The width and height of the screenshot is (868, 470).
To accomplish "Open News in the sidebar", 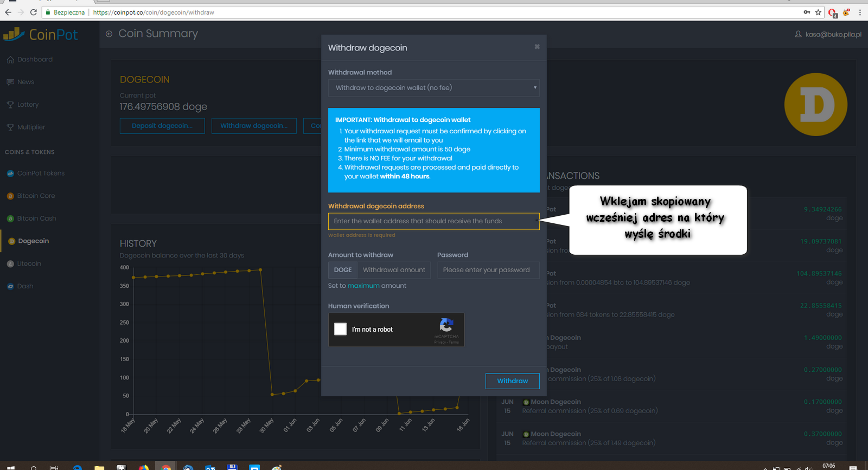I will [x=25, y=82].
